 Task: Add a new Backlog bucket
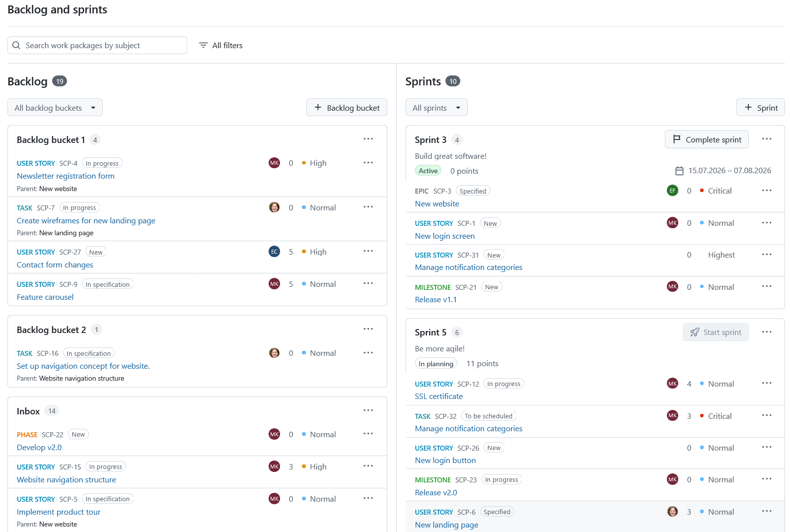347,108
